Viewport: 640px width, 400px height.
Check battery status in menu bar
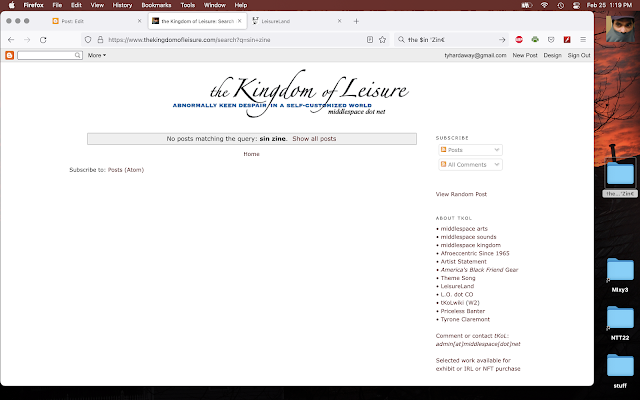(527, 5)
